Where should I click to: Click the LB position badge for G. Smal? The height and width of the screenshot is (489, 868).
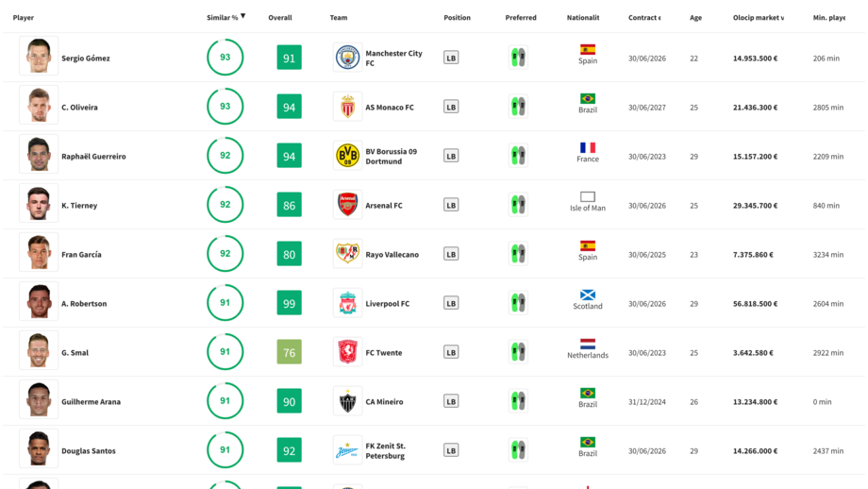[x=451, y=352]
